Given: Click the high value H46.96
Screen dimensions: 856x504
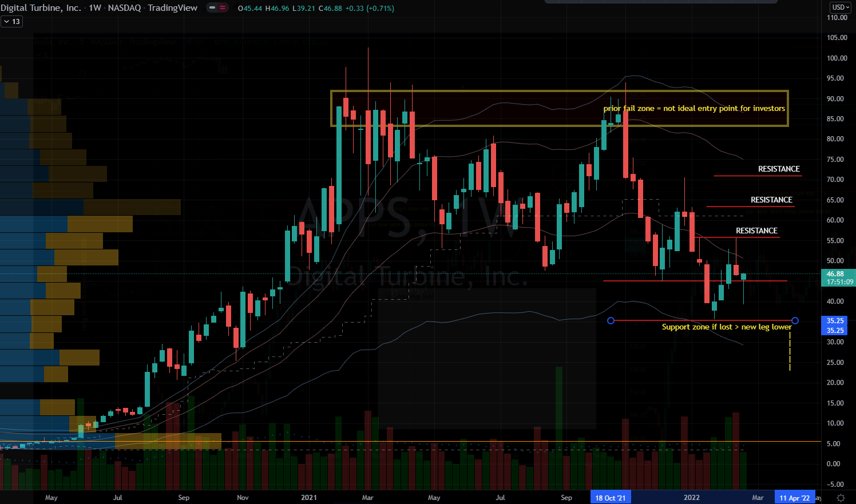Looking at the screenshot, I should coord(278,8).
